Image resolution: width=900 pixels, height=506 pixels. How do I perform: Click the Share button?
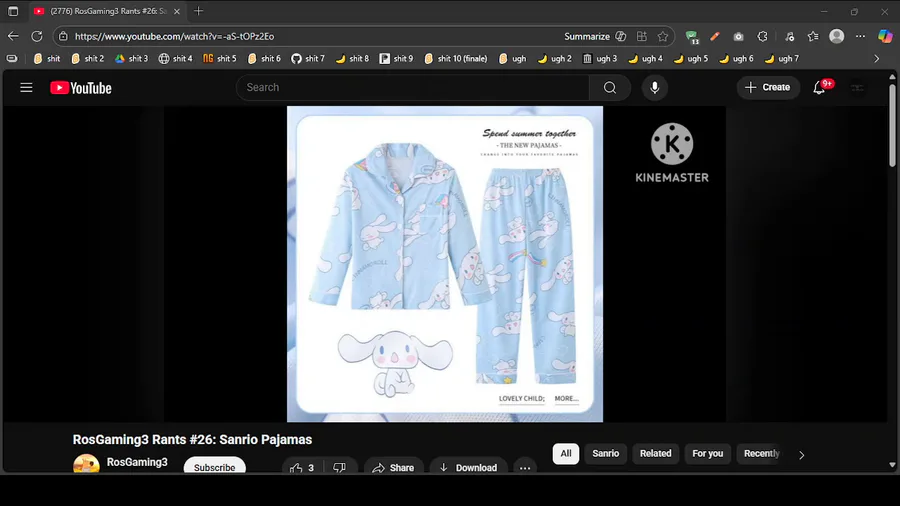393,467
